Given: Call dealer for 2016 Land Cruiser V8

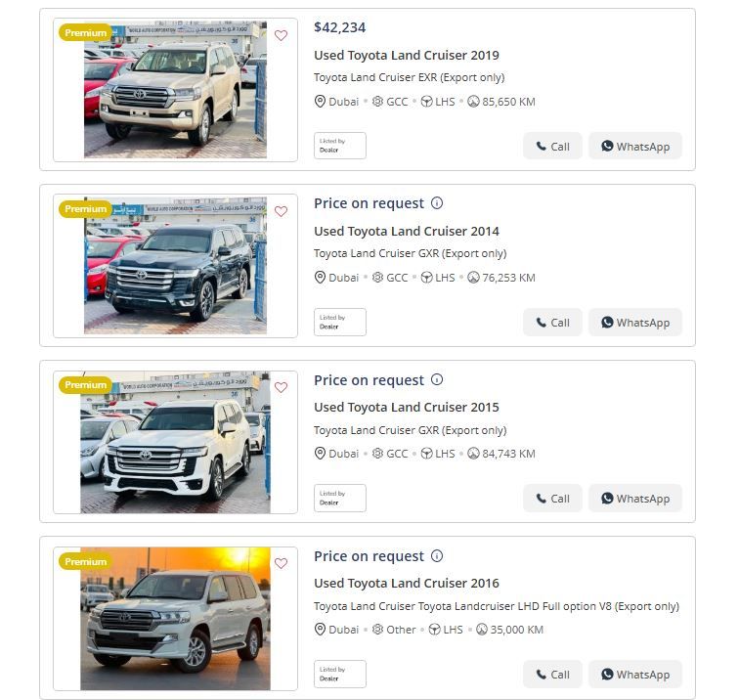Looking at the screenshot, I should point(552,675).
